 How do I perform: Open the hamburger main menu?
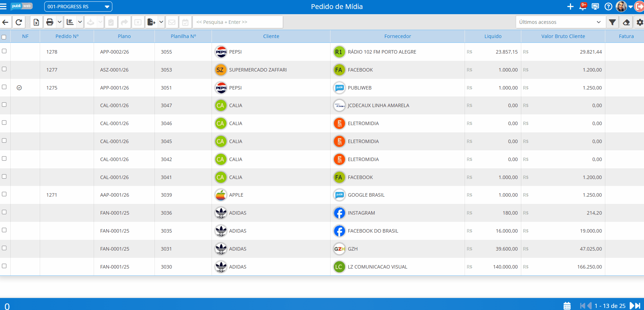3,7
